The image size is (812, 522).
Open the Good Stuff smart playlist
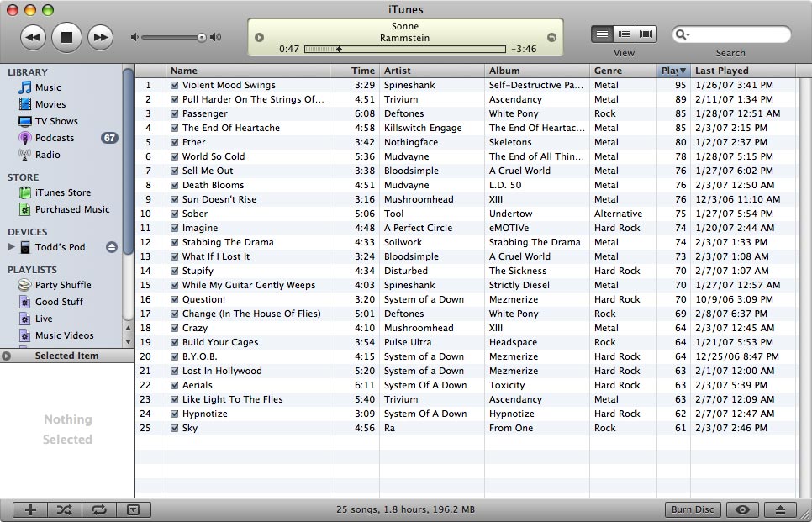coord(50,302)
